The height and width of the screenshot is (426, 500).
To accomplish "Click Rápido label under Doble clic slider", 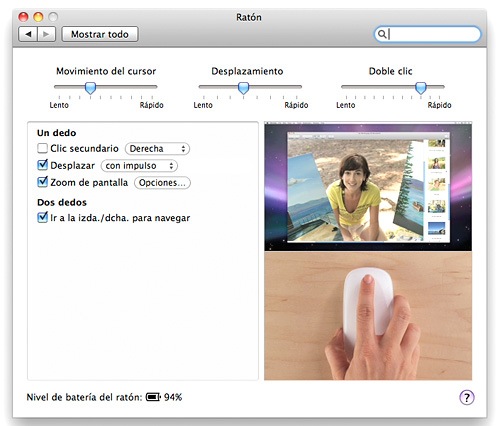I will pos(439,105).
